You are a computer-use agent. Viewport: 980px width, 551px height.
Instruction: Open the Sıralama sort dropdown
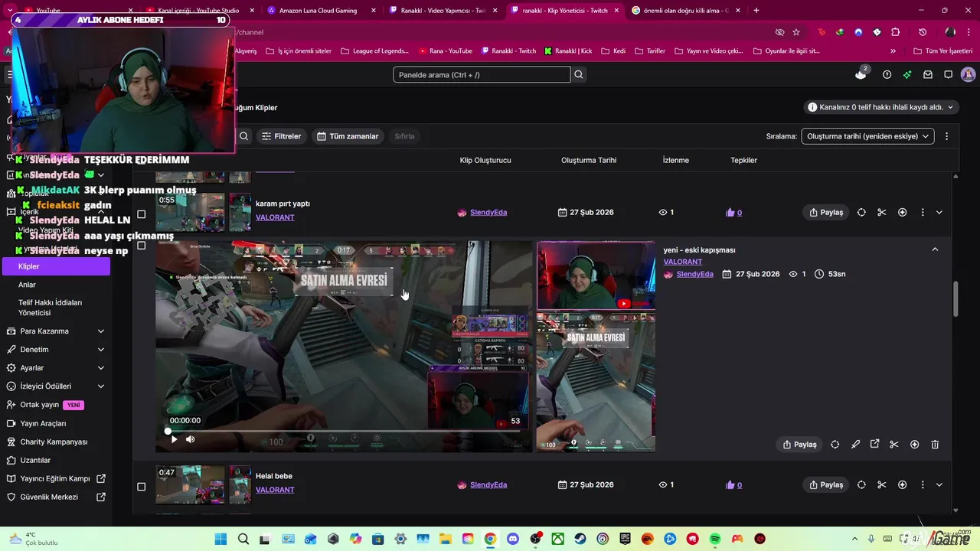point(867,136)
